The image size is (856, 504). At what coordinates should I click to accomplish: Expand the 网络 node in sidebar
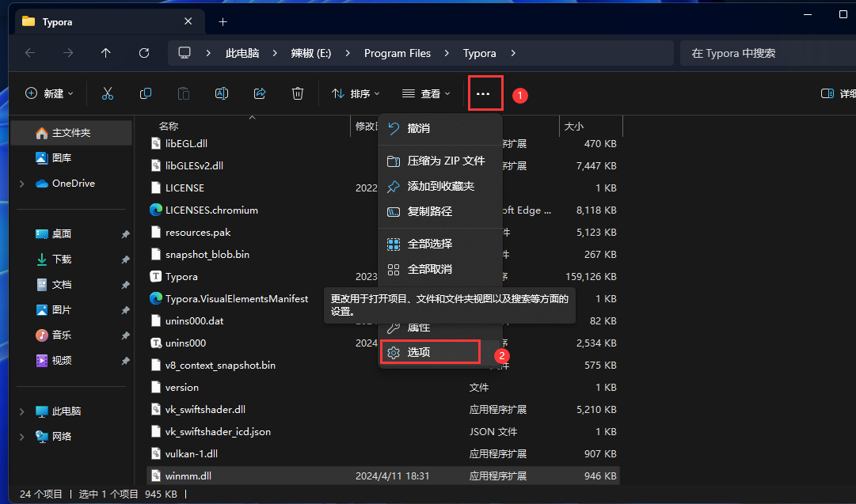click(x=22, y=437)
